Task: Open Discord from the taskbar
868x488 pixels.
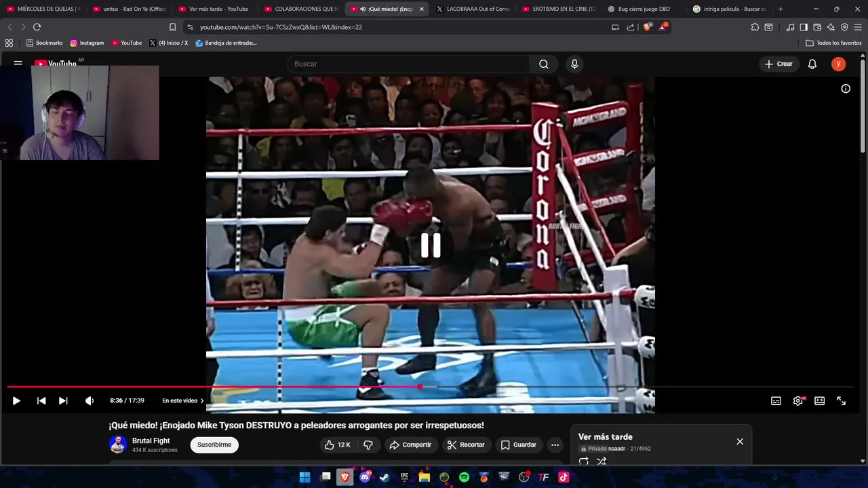Action: 365,477
